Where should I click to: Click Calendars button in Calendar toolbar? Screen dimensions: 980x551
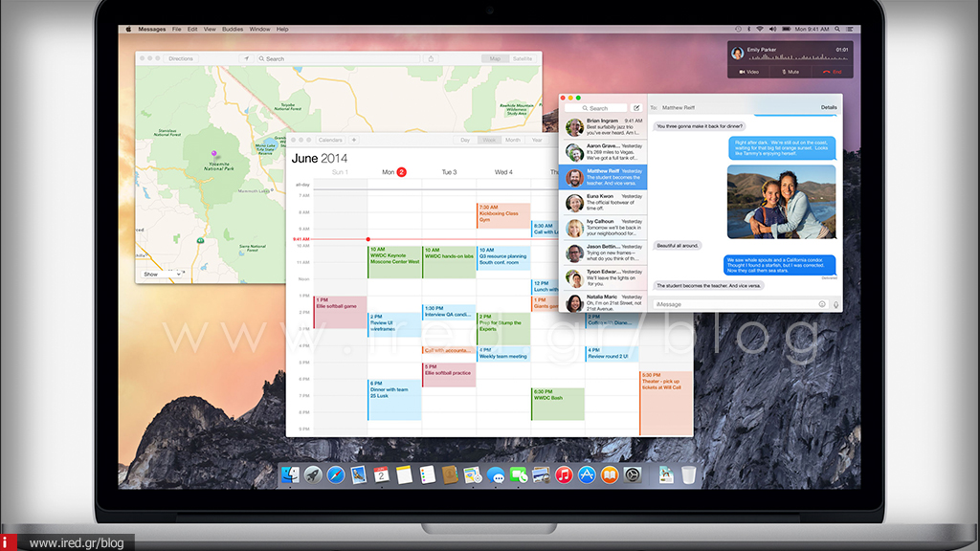(330, 140)
